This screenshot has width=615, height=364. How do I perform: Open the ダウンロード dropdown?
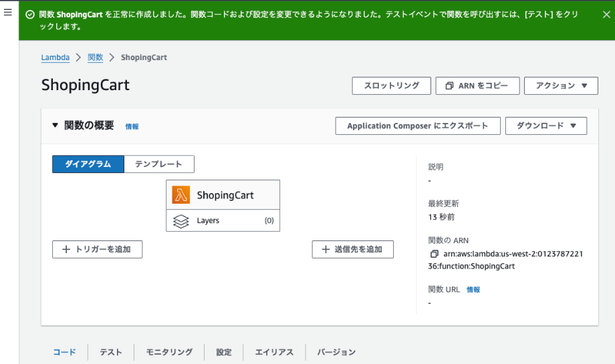point(546,126)
